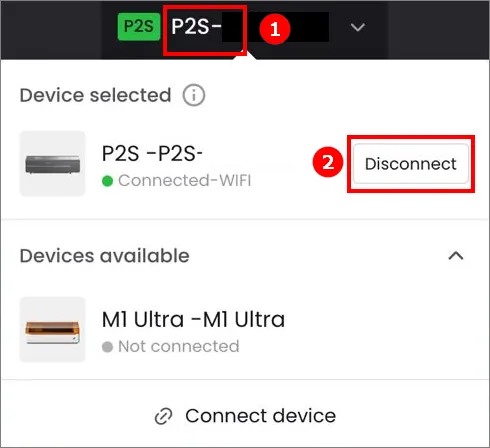This screenshot has width=490, height=448.
Task: Click the gray Not connected status dot
Action: 107,347
